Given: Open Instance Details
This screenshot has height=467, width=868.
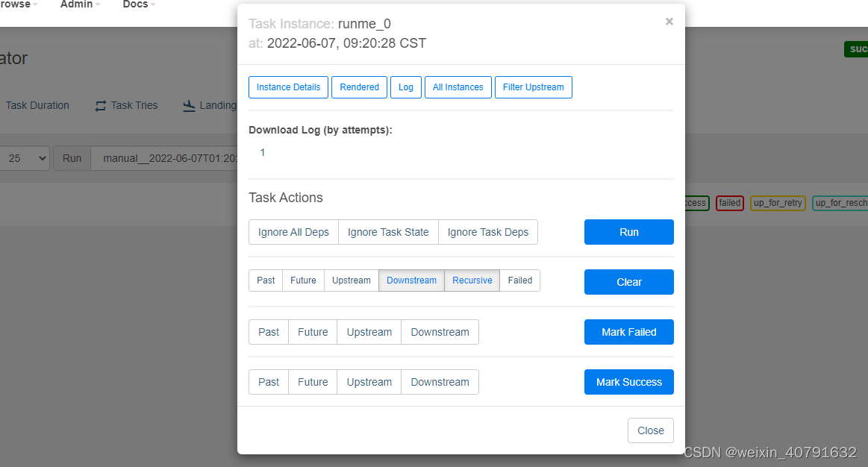Looking at the screenshot, I should pos(288,87).
